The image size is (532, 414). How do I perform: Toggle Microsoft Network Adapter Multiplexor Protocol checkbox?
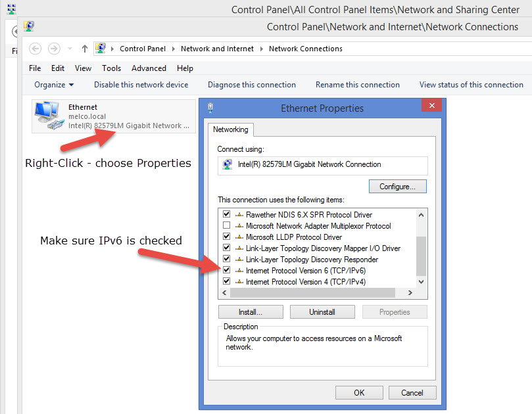tap(227, 225)
